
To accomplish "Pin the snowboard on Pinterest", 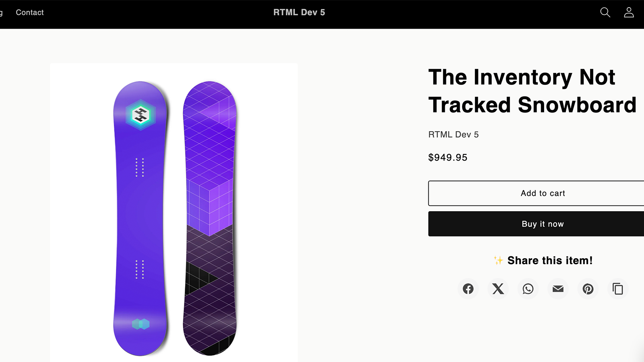I will pyautogui.click(x=588, y=289).
